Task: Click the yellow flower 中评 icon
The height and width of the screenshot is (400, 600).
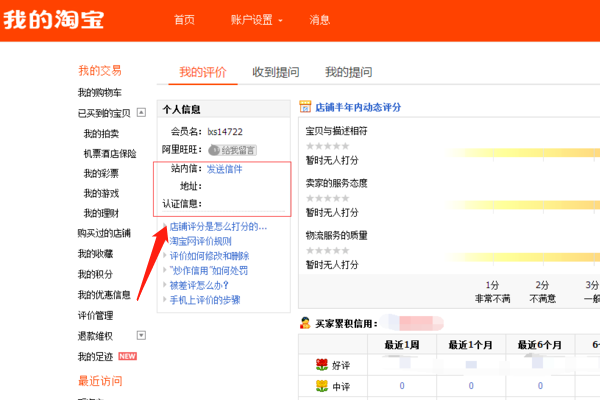Action: point(322,386)
